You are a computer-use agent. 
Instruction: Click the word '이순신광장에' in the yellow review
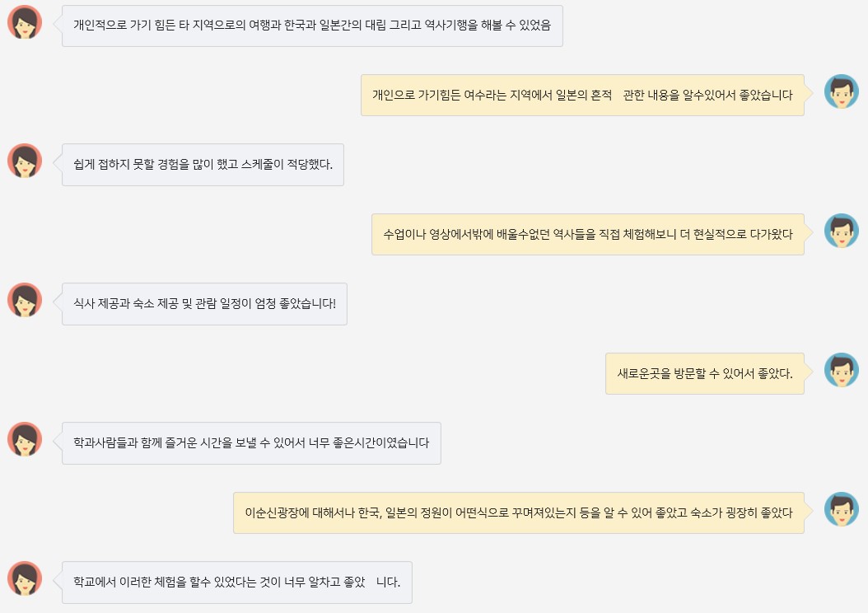pyautogui.click(x=277, y=513)
